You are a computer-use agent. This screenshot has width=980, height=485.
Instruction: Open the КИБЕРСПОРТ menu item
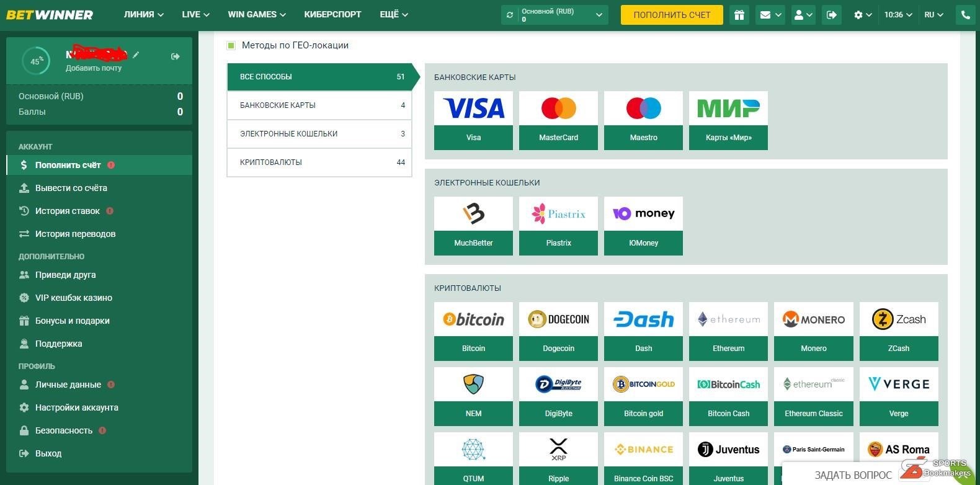tap(332, 14)
